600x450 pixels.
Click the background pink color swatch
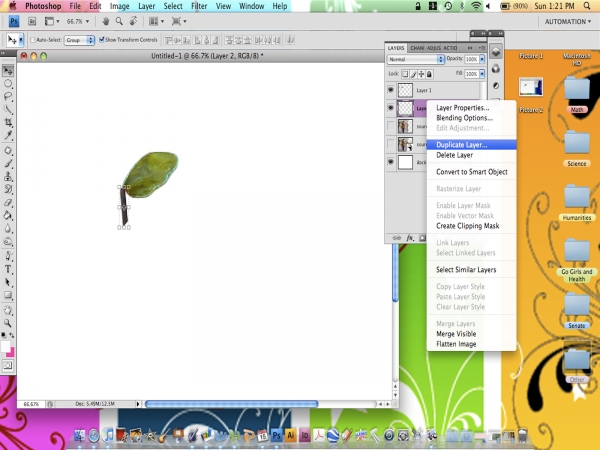click(11, 353)
